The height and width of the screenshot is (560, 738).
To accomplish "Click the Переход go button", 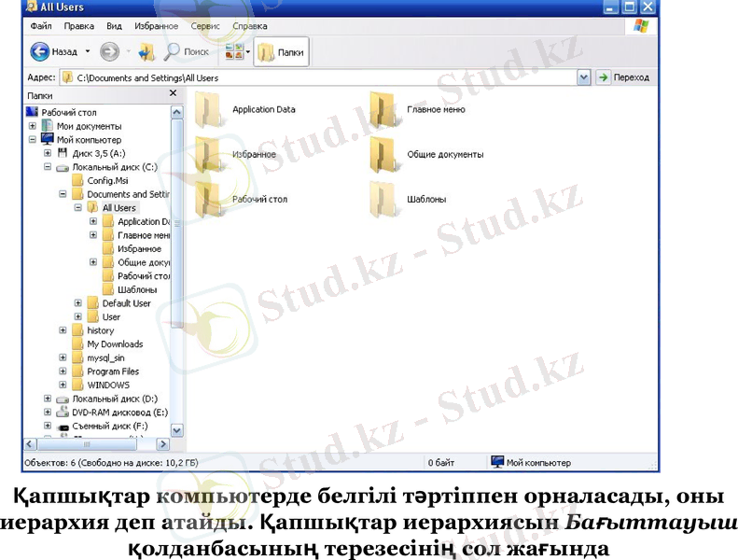I will (623, 77).
